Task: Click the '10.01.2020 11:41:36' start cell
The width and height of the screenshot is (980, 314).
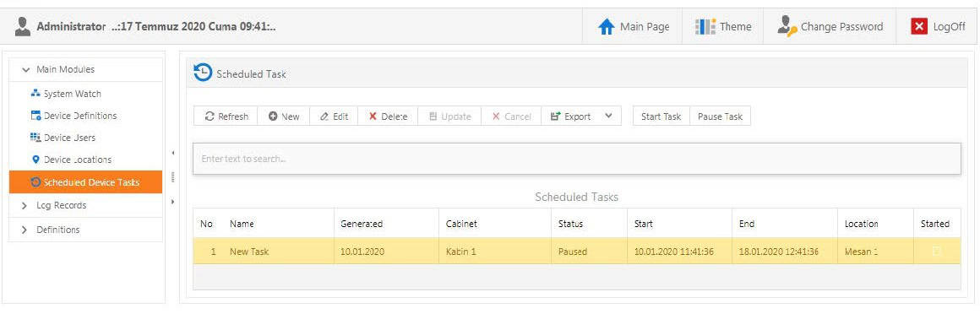Action: 678,252
